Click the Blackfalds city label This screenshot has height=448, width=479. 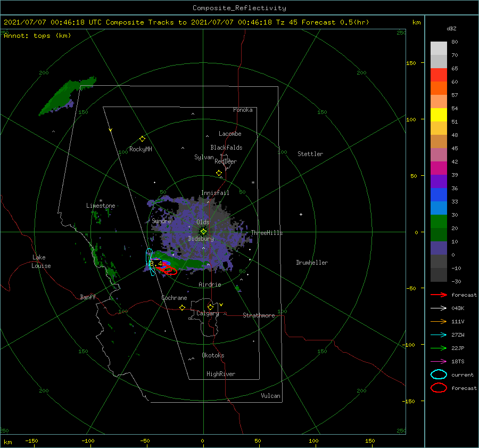226,148
